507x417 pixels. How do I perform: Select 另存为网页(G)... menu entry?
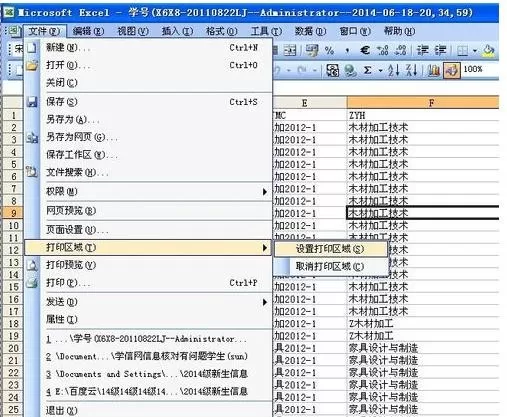(x=149, y=137)
